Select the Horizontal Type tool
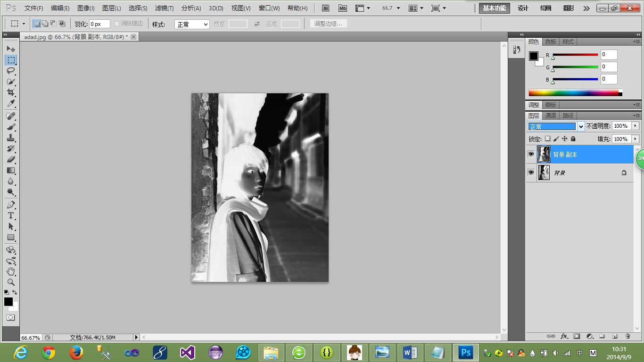Screen dimensions: 644x362 pos(11,215)
